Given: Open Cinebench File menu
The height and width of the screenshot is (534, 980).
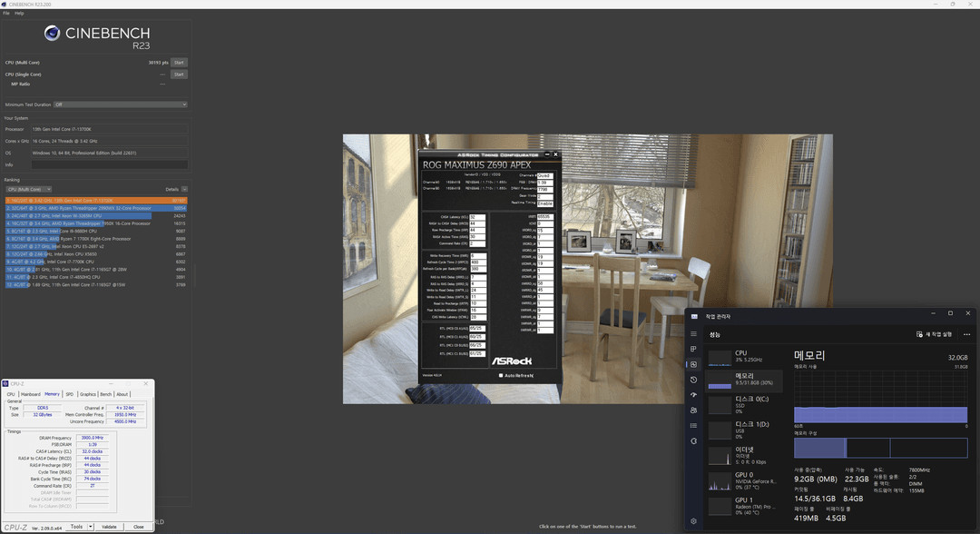Looking at the screenshot, I should tap(6, 13).
